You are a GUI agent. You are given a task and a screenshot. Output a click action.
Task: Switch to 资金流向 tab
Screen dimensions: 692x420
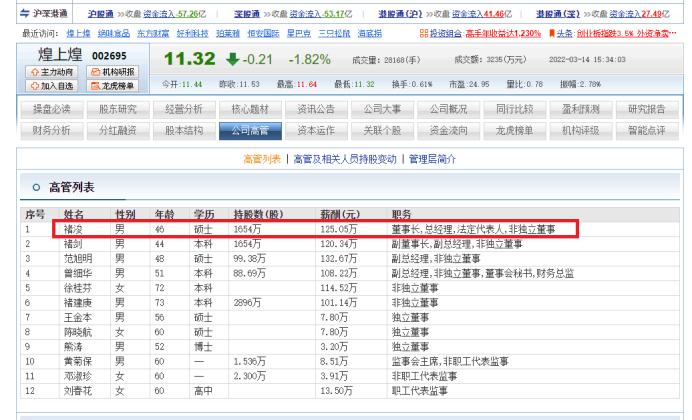click(449, 131)
